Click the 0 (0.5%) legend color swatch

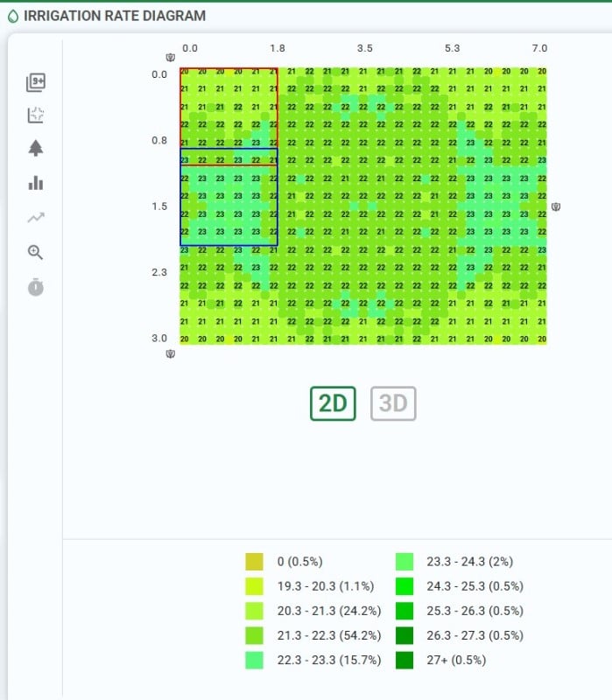point(254,562)
